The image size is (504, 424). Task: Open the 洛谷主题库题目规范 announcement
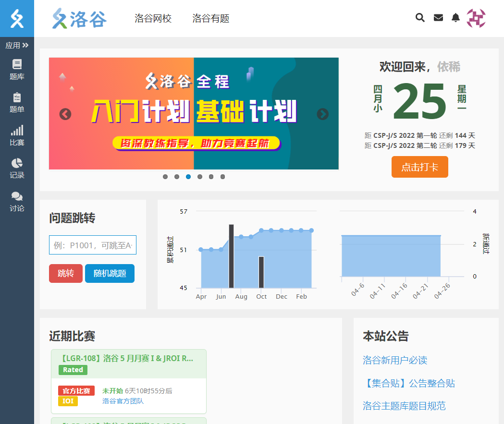click(x=404, y=406)
